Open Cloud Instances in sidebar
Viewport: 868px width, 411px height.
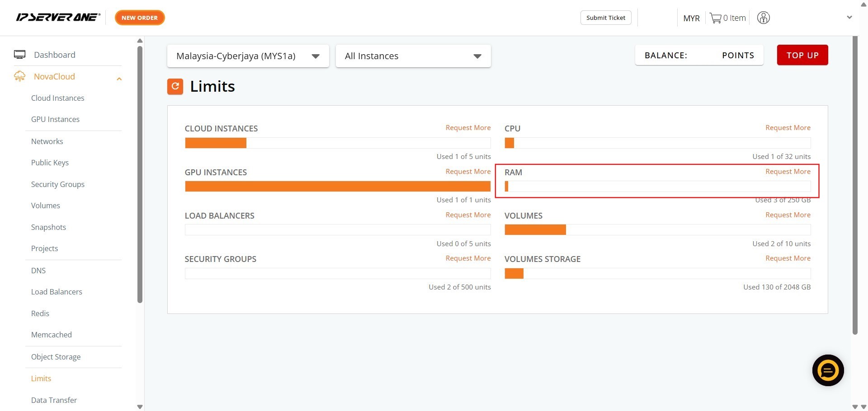[57, 98]
